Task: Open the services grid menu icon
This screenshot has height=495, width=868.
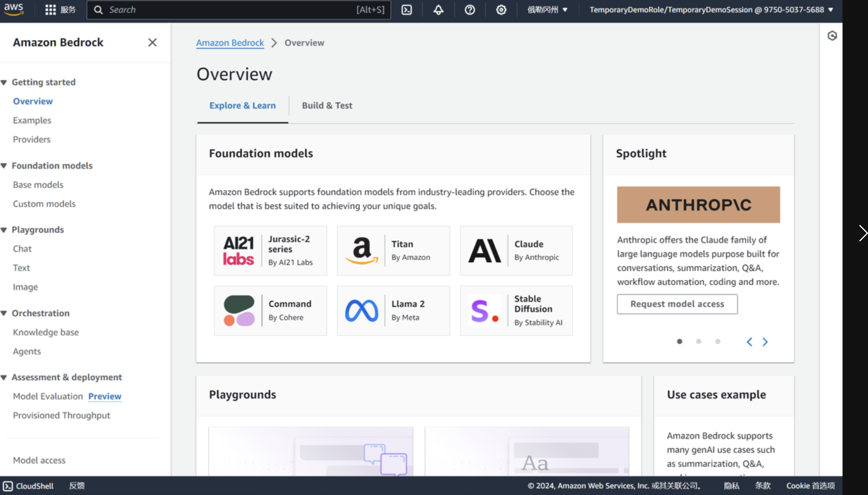Action: [50, 10]
